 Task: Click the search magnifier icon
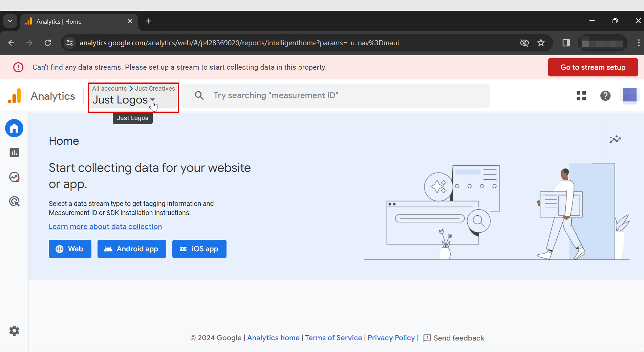point(199,96)
